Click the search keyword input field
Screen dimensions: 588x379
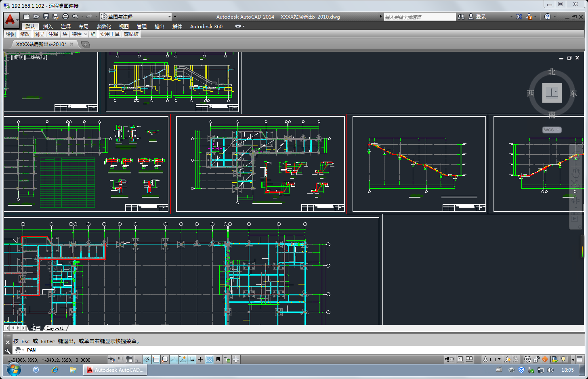coord(420,17)
